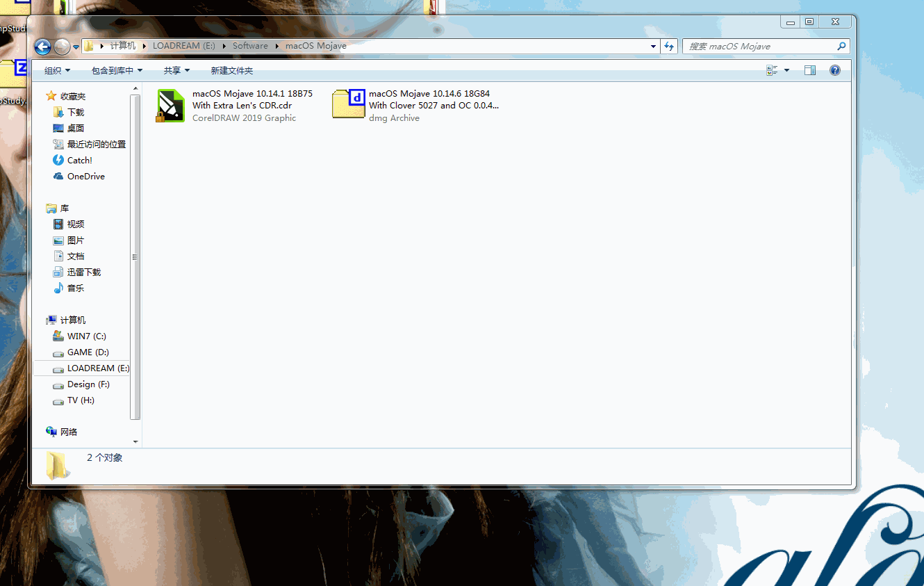This screenshot has height=586, width=924.
Task: Open Catch! in the favorites sidebar
Action: (79, 161)
